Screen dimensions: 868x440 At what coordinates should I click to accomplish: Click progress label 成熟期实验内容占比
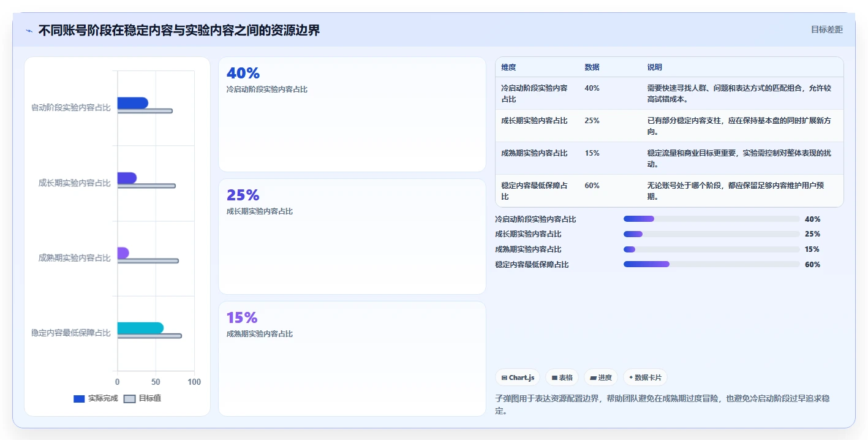[x=528, y=249]
